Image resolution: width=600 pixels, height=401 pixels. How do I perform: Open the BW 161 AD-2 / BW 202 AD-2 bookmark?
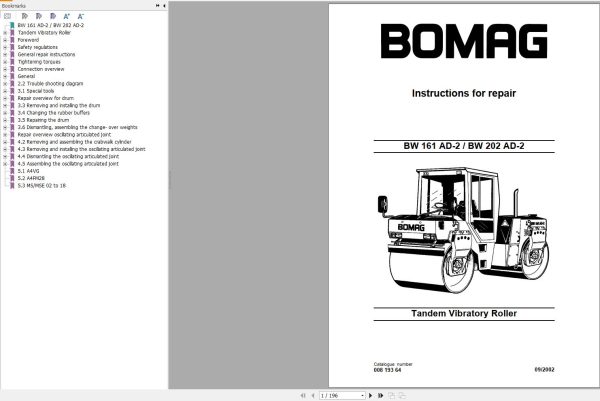click(x=51, y=25)
